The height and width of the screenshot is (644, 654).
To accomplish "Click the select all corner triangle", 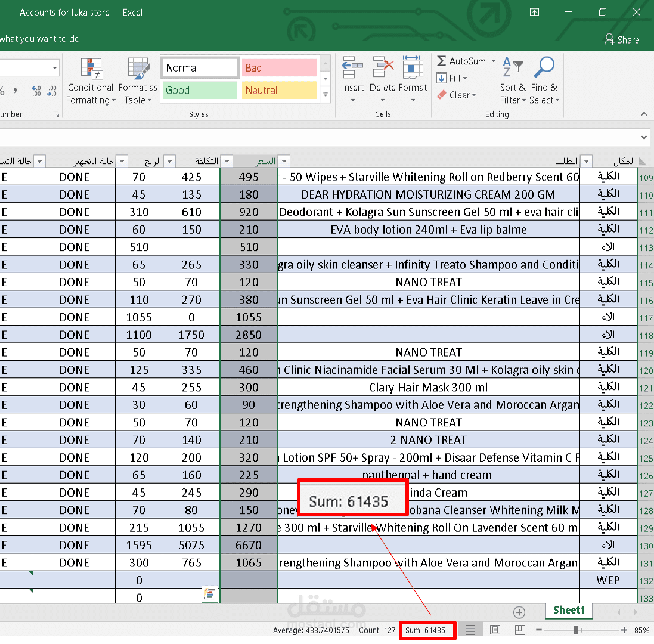I will tap(642, 162).
